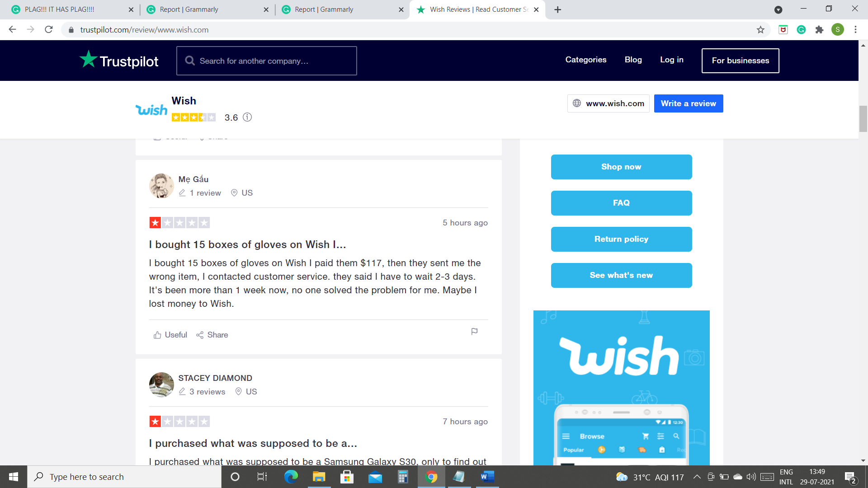Open STACEY DIAMOND profile avatar
868x488 pixels.
(161, 385)
